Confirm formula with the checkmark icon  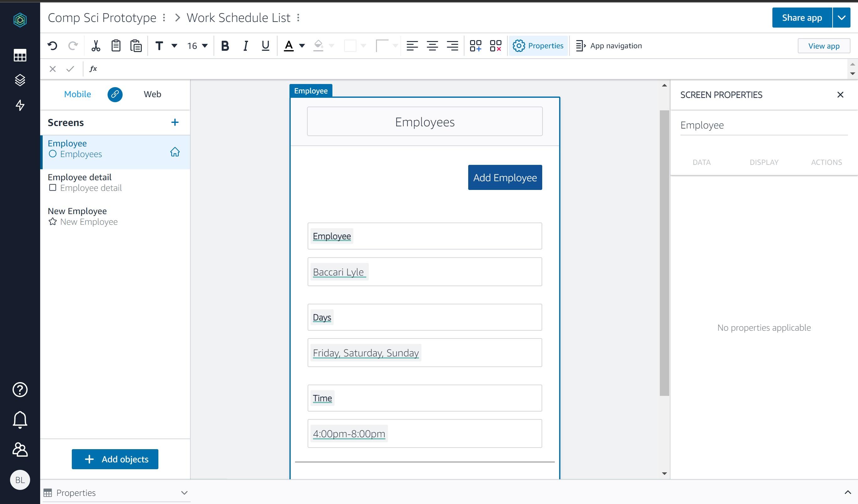click(70, 69)
